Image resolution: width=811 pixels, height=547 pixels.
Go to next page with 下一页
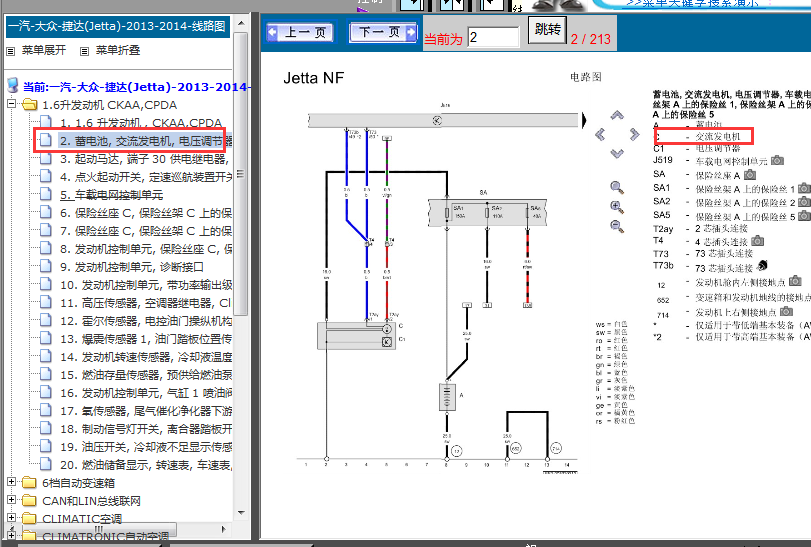click(x=383, y=33)
